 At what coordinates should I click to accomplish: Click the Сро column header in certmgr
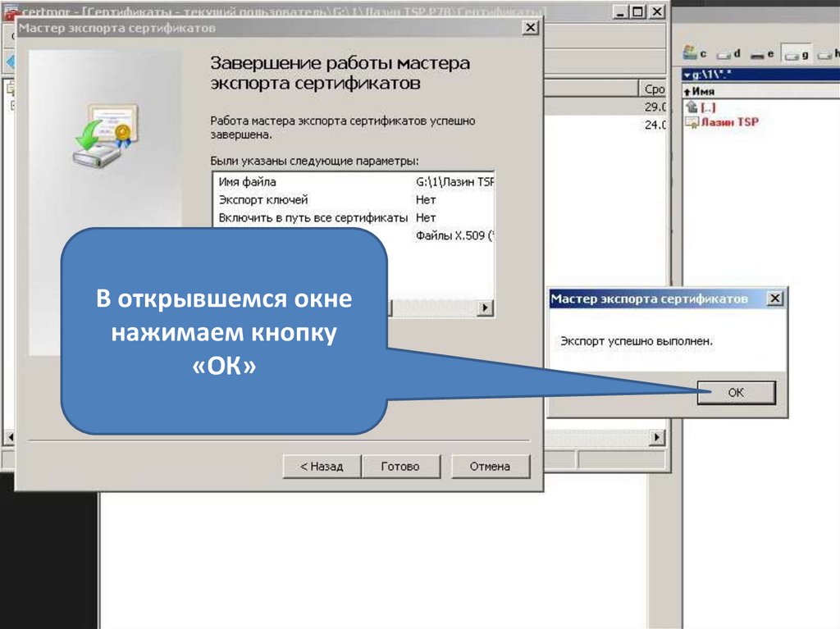(x=654, y=89)
